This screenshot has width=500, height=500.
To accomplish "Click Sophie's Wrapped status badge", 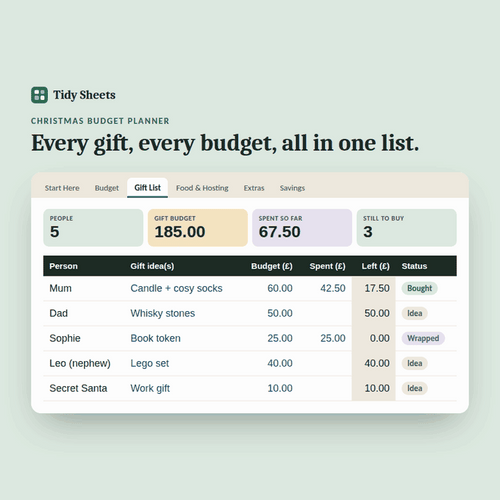I will pyautogui.click(x=423, y=338).
